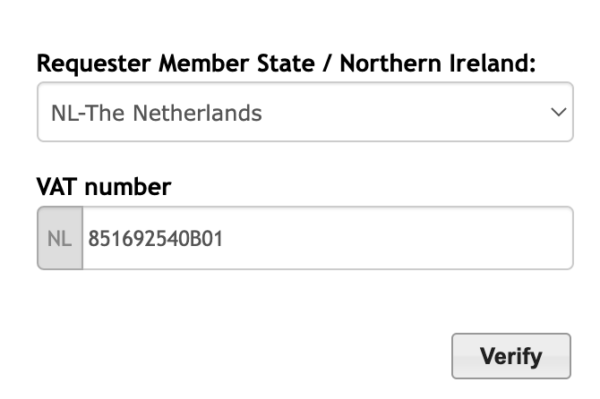Click the dropdown chevron arrow icon
Image resolution: width=600 pixels, height=399 pixels.
(x=558, y=112)
